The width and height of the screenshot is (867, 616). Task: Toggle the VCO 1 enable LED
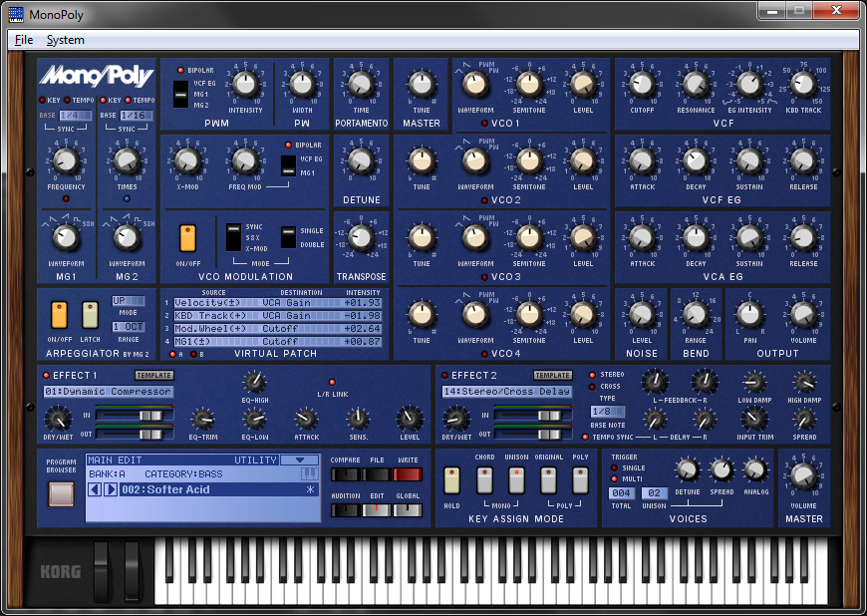[484, 124]
